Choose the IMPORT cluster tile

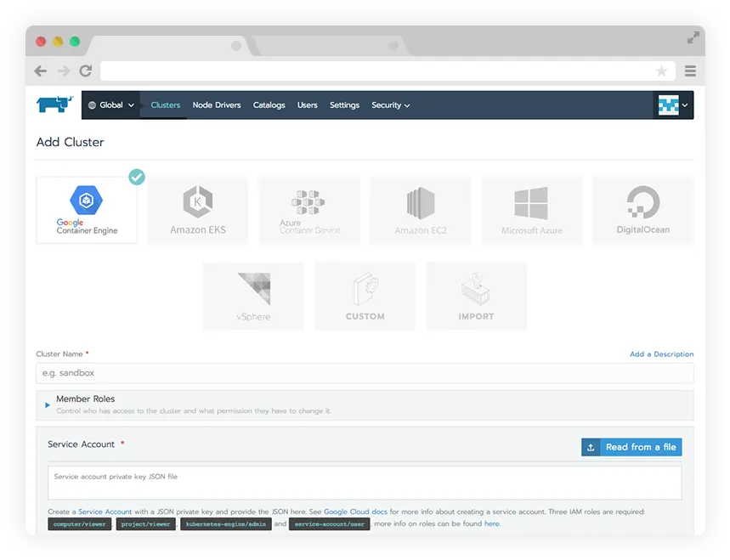[x=476, y=296]
